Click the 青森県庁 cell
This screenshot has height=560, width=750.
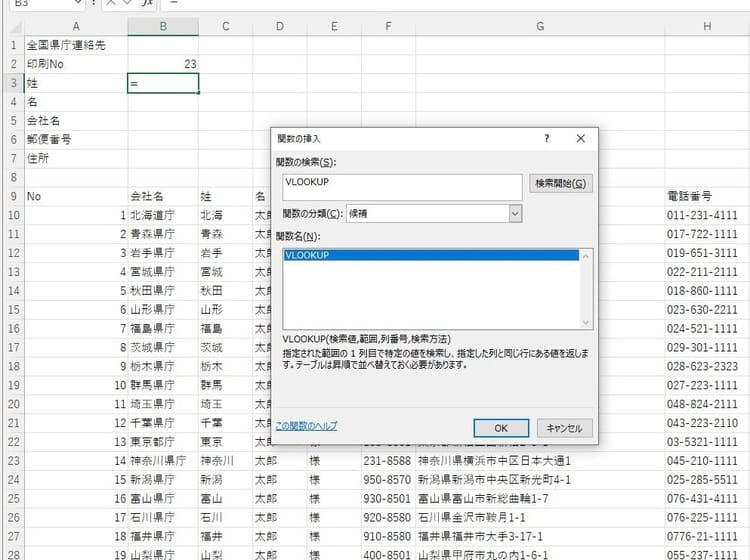[x=163, y=234]
